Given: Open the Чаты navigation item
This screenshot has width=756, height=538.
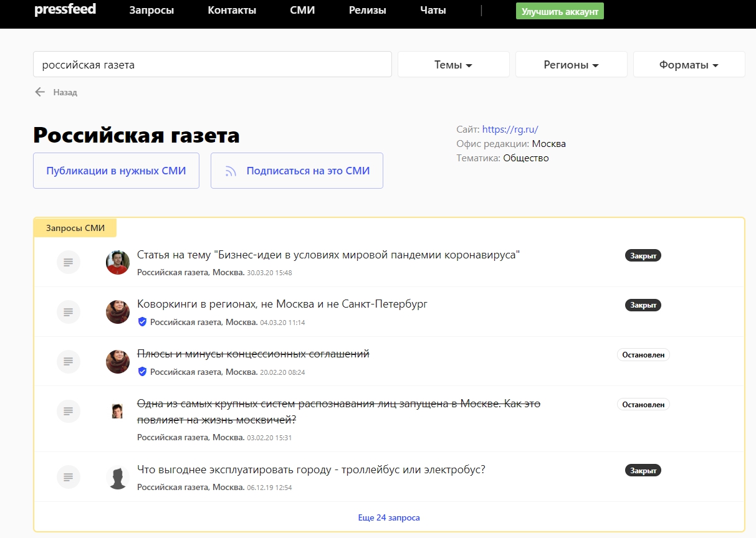Looking at the screenshot, I should (x=433, y=11).
